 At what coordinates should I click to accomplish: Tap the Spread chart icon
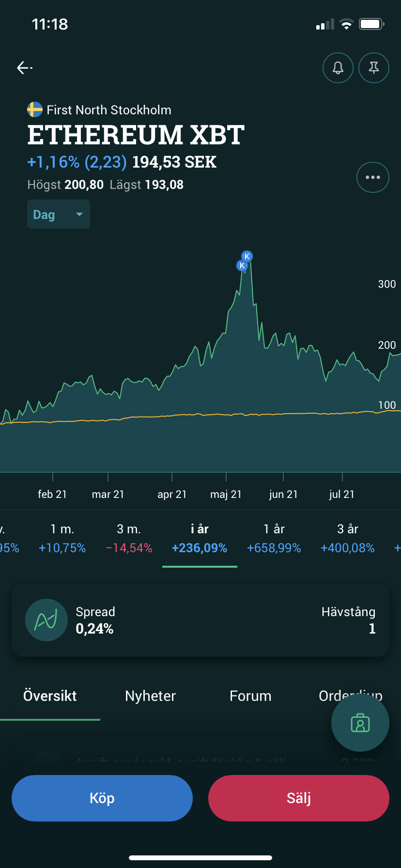coord(46,620)
